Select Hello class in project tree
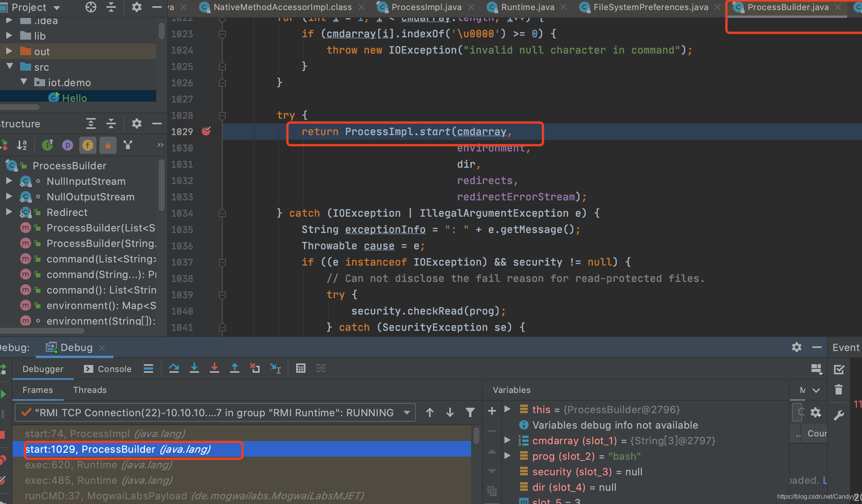The height and width of the screenshot is (504, 862). [x=74, y=98]
